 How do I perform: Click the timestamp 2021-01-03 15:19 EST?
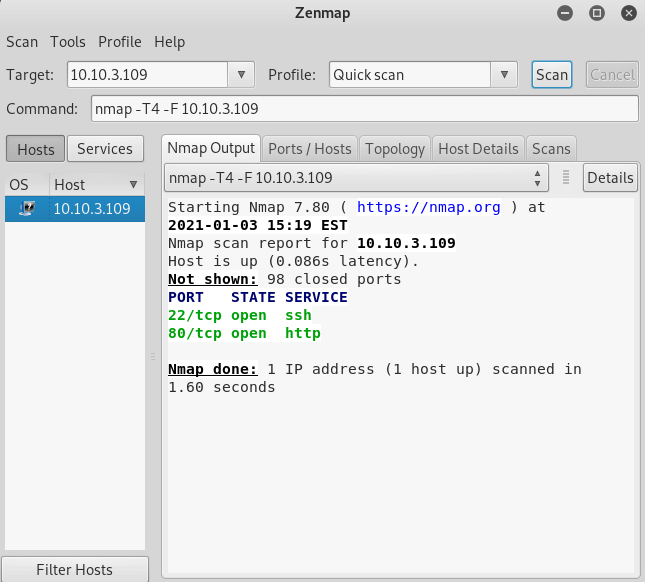[x=258, y=225]
